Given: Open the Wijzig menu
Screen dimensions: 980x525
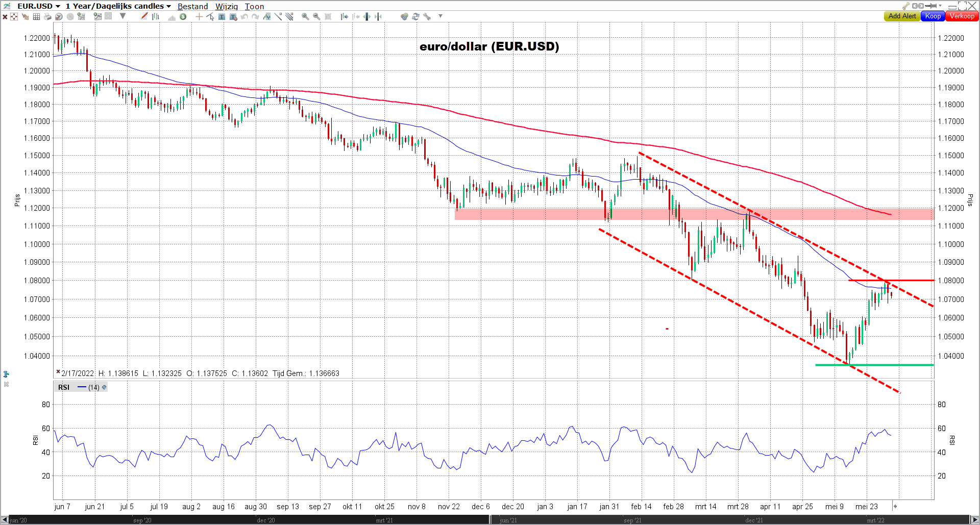Looking at the screenshot, I should (226, 7).
